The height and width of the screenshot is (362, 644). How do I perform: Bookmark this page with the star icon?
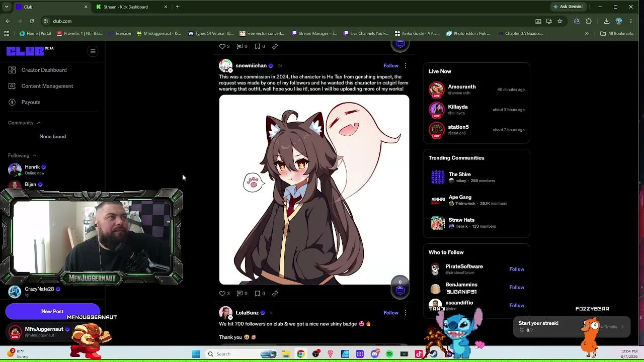tap(559, 21)
